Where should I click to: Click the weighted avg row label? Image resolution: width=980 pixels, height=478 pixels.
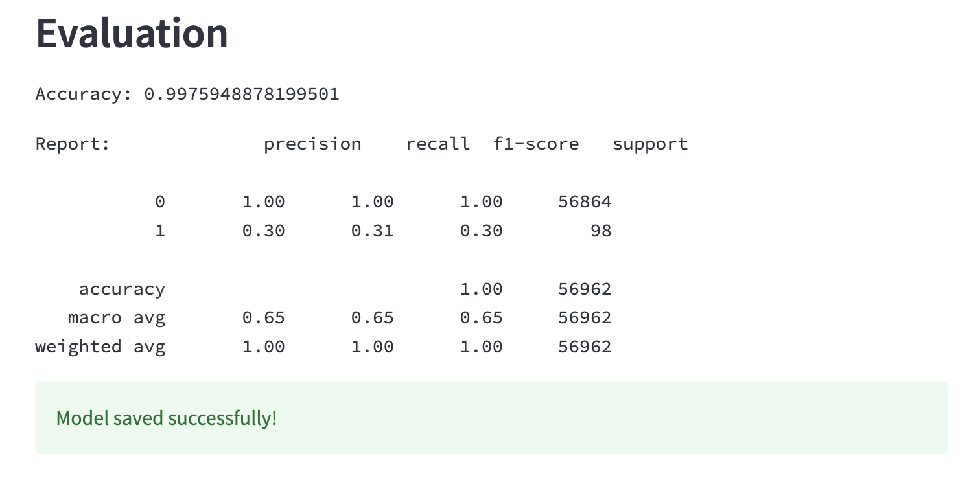100,347
